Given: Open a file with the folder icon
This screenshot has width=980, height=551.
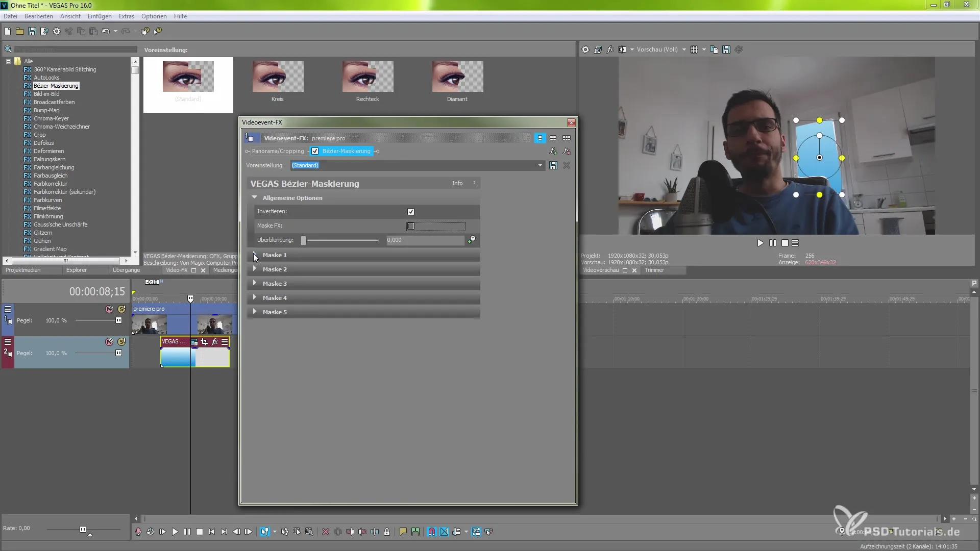Looking at the screenshot, I should pos(20,31).
